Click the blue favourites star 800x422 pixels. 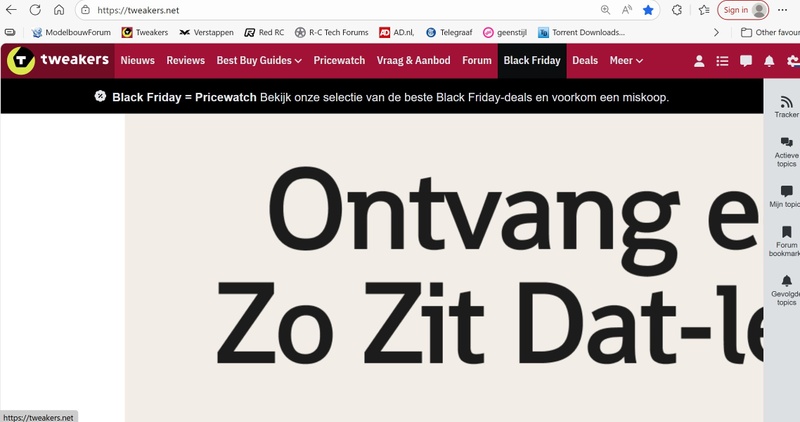click(648, 10)
